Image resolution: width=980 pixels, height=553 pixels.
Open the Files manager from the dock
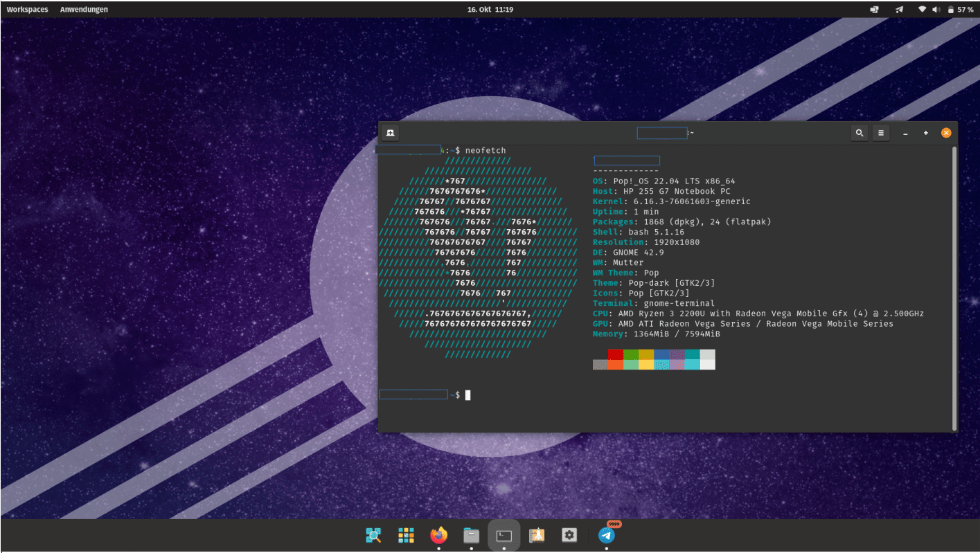coord(471,535)
